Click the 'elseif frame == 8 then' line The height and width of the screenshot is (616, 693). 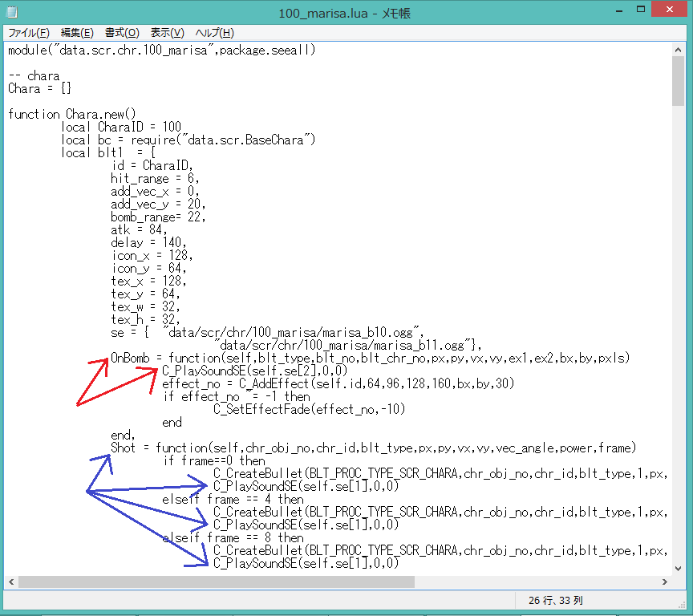point(233,537)
